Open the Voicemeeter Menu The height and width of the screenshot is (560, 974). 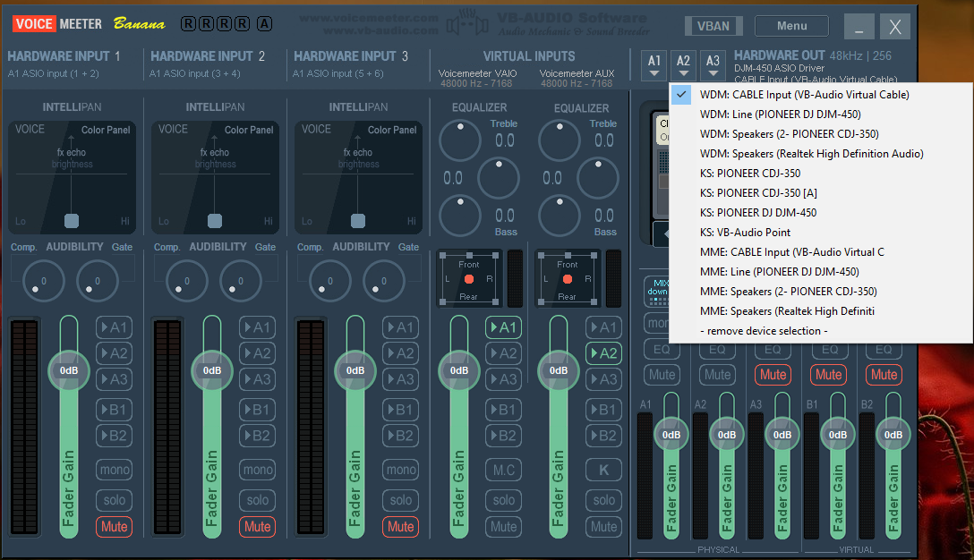(791, 26)
